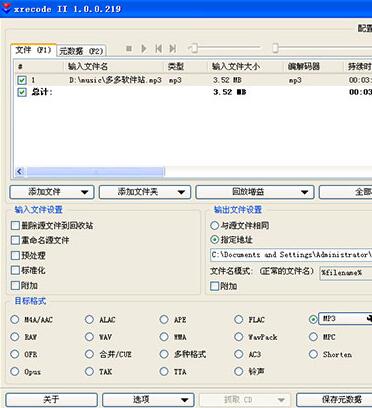Select RAW target format
This screenshot has width=372, height=408.
click(15, 337)
